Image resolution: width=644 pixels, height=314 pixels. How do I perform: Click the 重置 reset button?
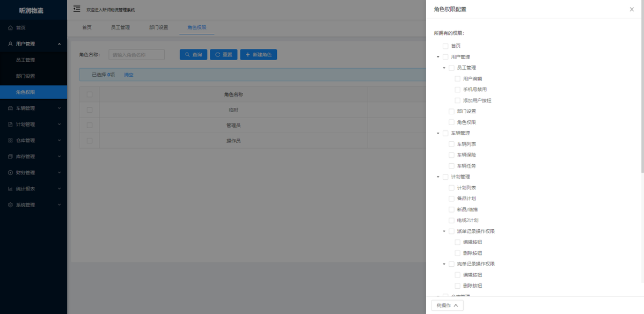[223, 55]
